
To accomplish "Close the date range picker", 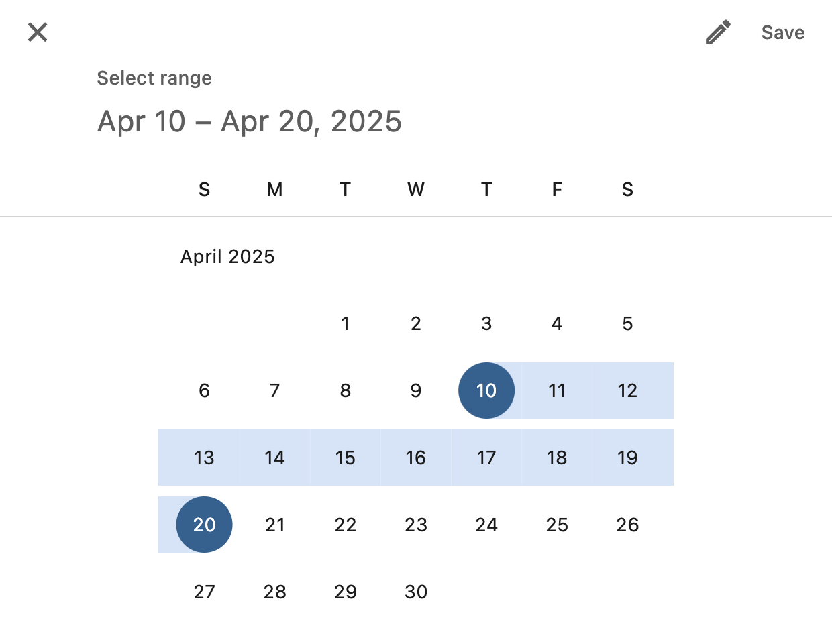I will (x=38, y=32).
